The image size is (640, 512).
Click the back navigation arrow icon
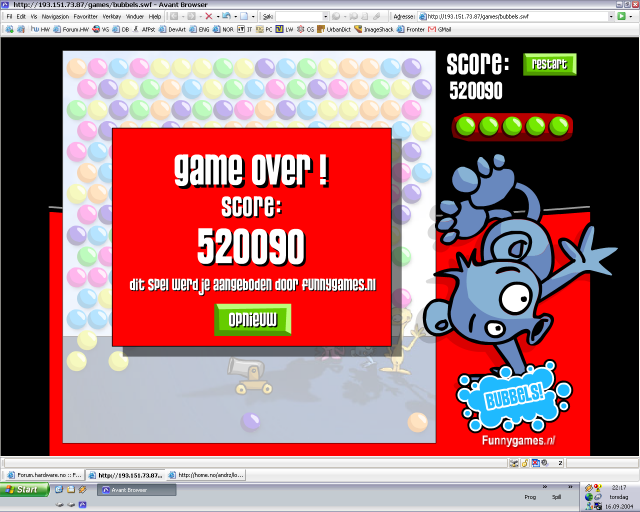tap(174, 16)
